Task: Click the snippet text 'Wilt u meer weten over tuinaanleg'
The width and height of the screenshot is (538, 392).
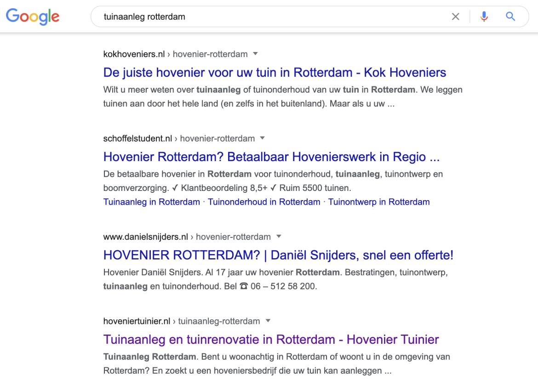Action: tap(172, 90)
